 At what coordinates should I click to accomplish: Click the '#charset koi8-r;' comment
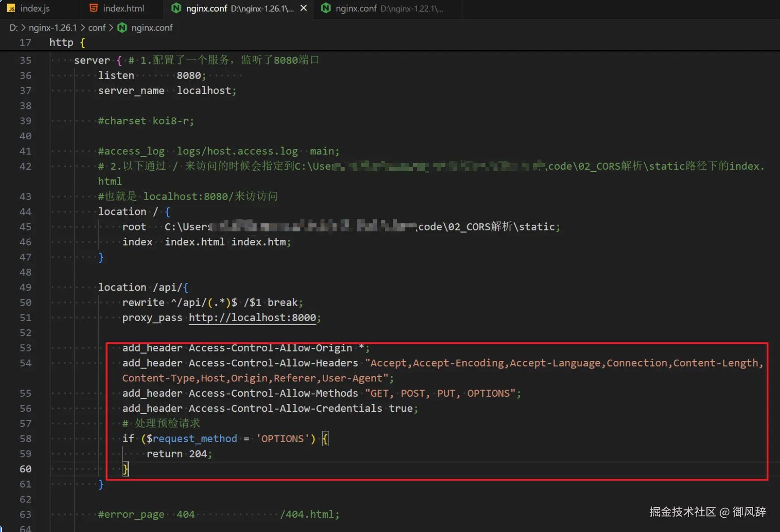[146, 121]
